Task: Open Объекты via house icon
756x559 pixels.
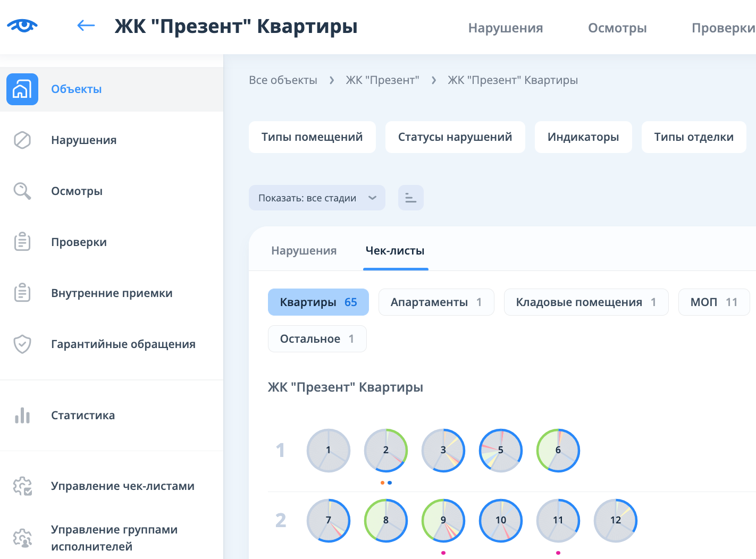Action: pos(22,89)
